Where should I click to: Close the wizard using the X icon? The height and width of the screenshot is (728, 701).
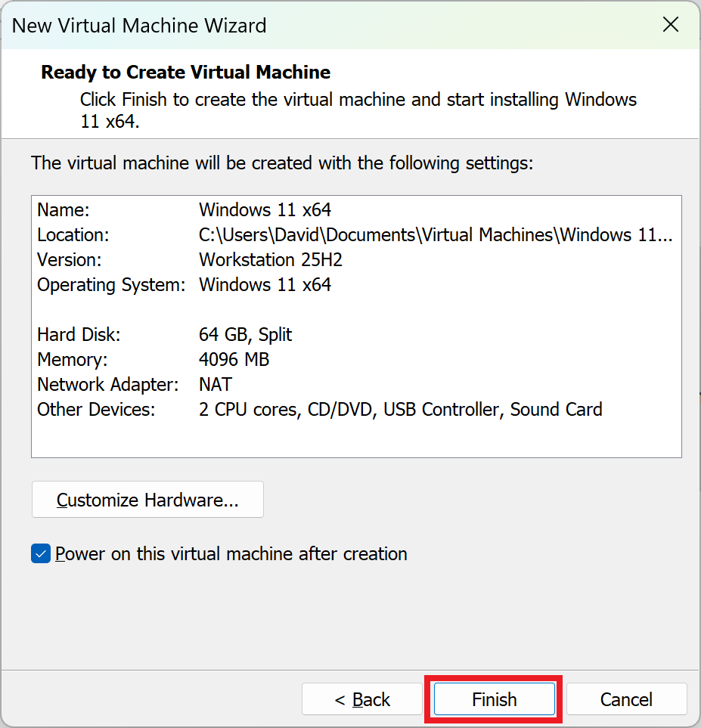point(670,25)
